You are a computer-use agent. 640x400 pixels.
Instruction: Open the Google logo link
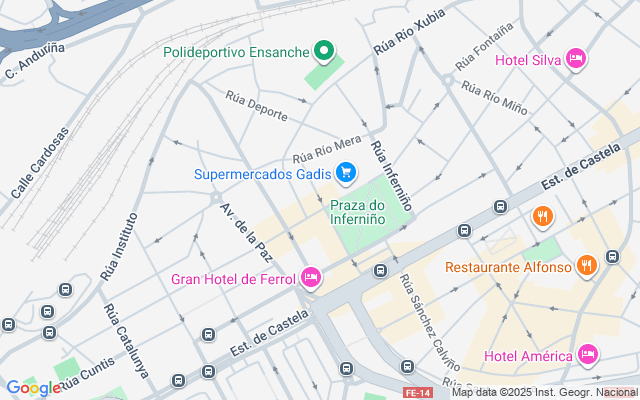pyautogui.click(x=33, y=389)
